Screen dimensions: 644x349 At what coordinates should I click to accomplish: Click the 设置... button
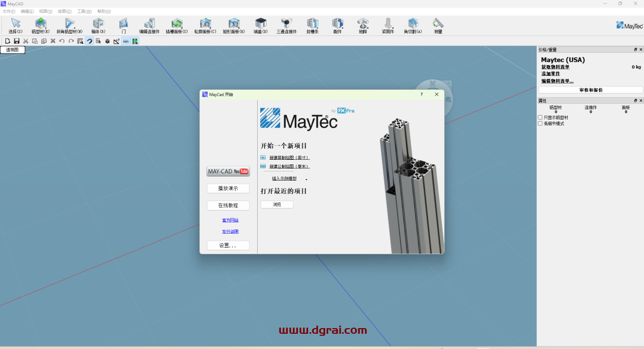228,246
